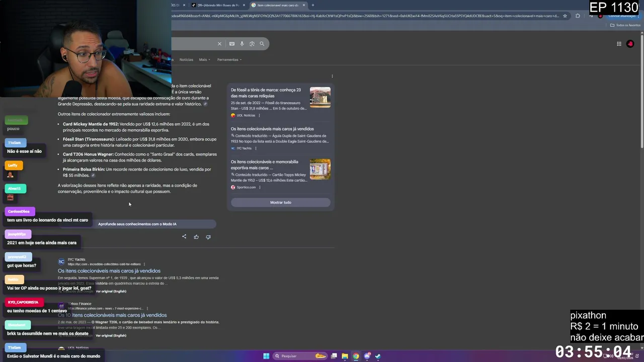
Task: Open 'Os itens colecionáveis mais caros já vendidos' IYC result
Action: 109,271
